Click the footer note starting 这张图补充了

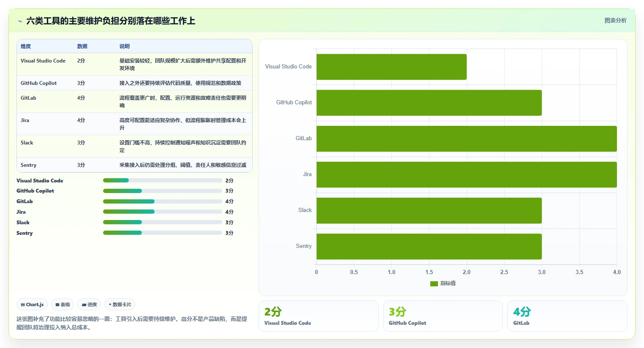[132, 323]
